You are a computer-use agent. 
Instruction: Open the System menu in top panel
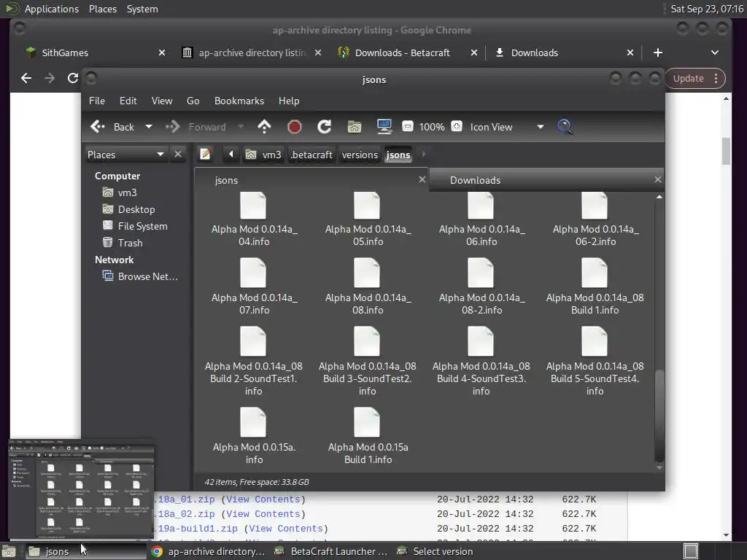tap(142, 9)
